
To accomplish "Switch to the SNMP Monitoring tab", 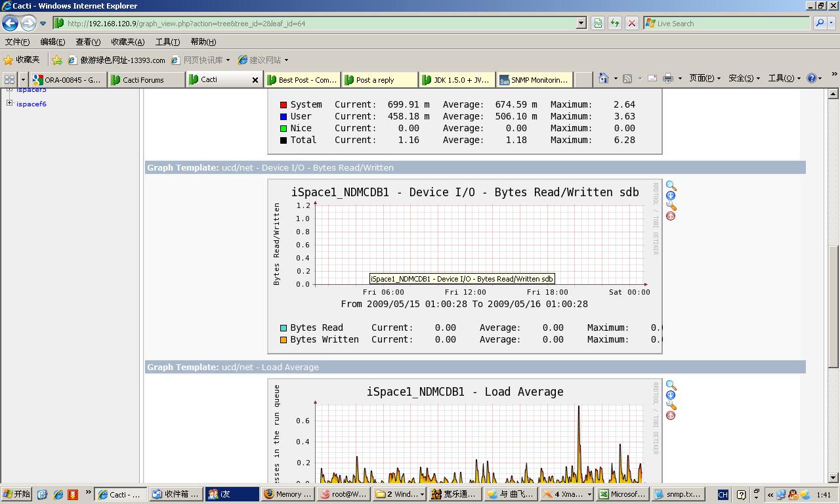I will 534,79.
